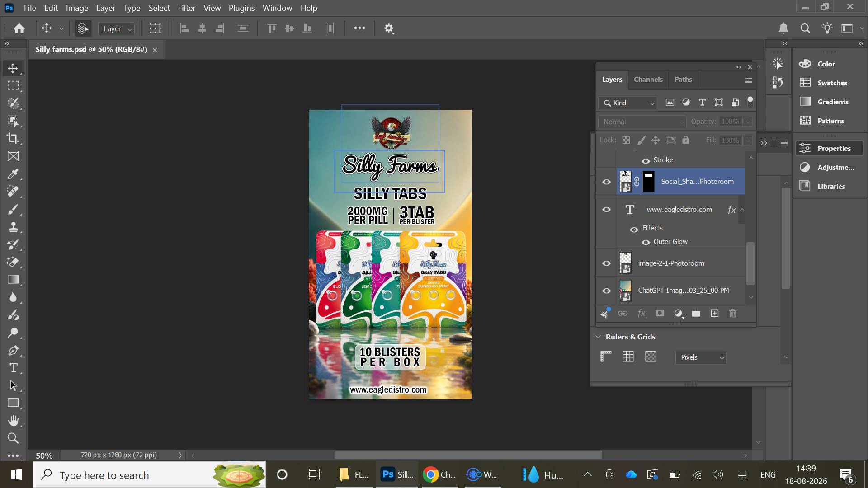
Task: Open the Filter menu
Action: point(186,8)
